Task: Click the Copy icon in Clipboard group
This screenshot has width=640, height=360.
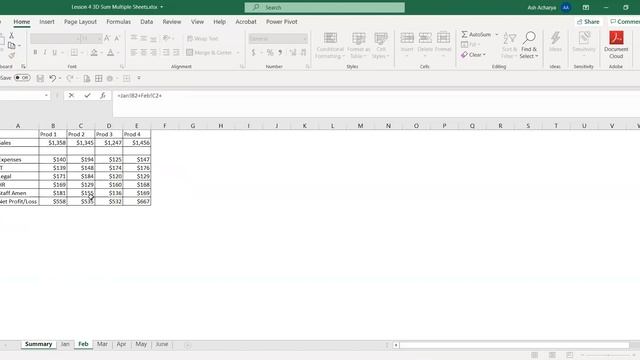Action: 11,45
